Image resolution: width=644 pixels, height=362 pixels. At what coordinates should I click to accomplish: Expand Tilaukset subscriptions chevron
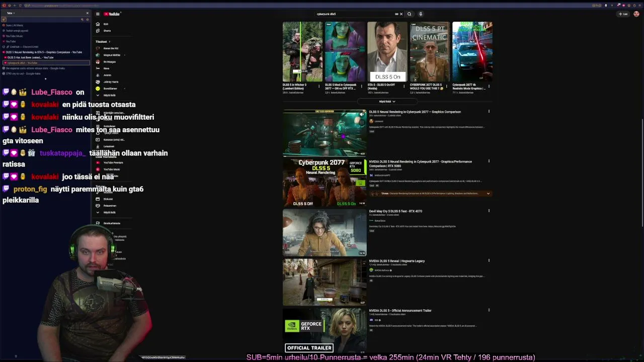[109, 42]
